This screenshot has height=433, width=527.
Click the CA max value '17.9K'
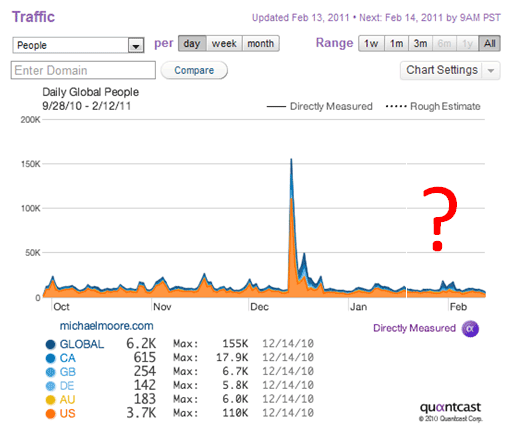point(232,357)
